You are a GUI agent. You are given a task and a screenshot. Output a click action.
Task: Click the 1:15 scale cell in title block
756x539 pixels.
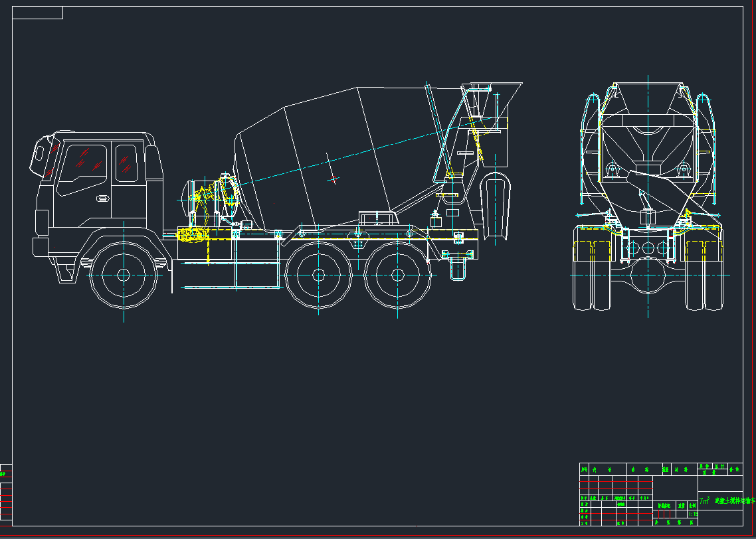tap(692, 513)
